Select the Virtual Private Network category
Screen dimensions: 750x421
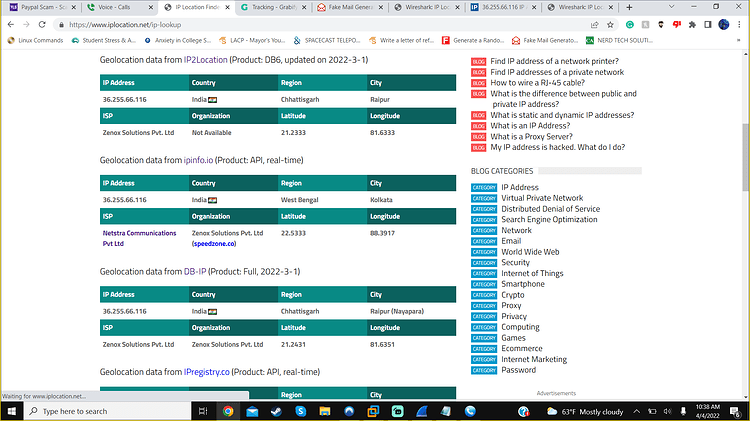[542, 198]
